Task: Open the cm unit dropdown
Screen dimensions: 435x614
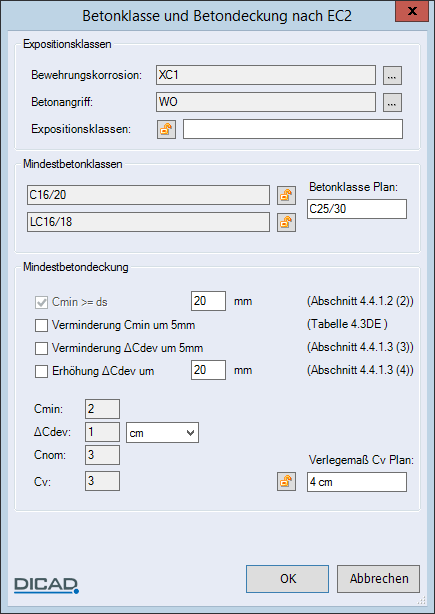Action: (x=162, y=433)
